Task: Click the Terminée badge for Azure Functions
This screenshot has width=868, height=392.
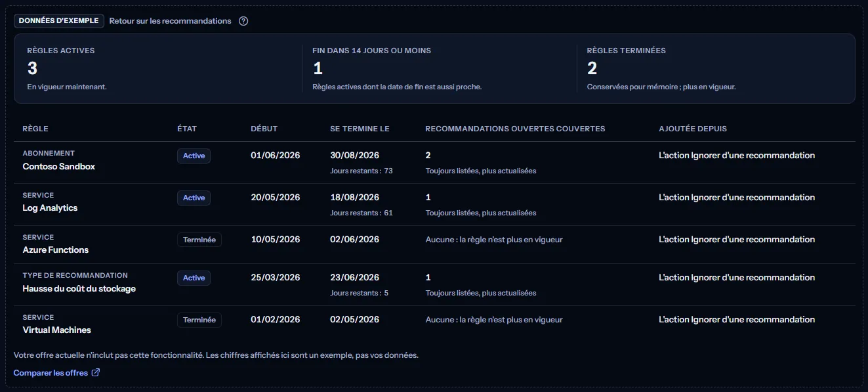Action: coord(199,240)
